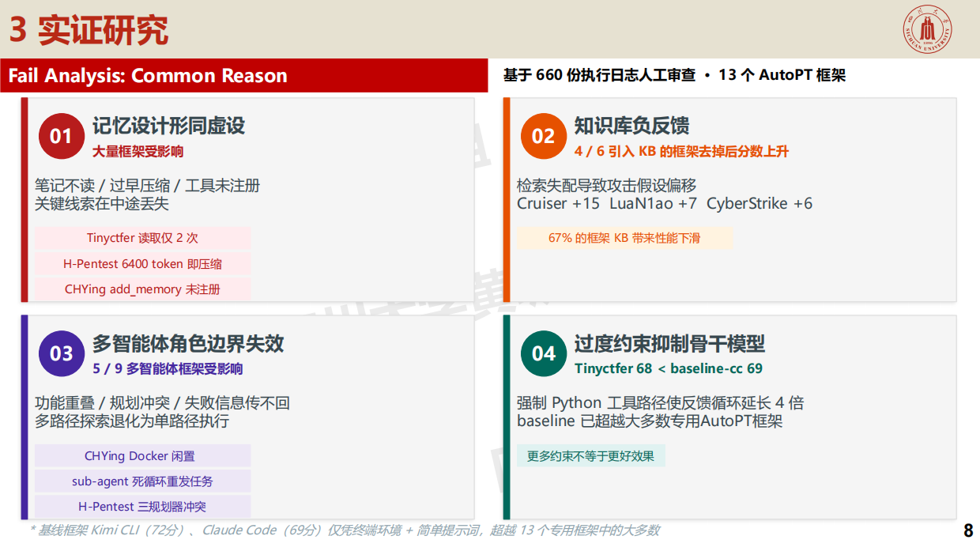This screenshot has width=980, height=551.
Task: Select heading 过度约束抑制骨干模型
Action: 669,343
